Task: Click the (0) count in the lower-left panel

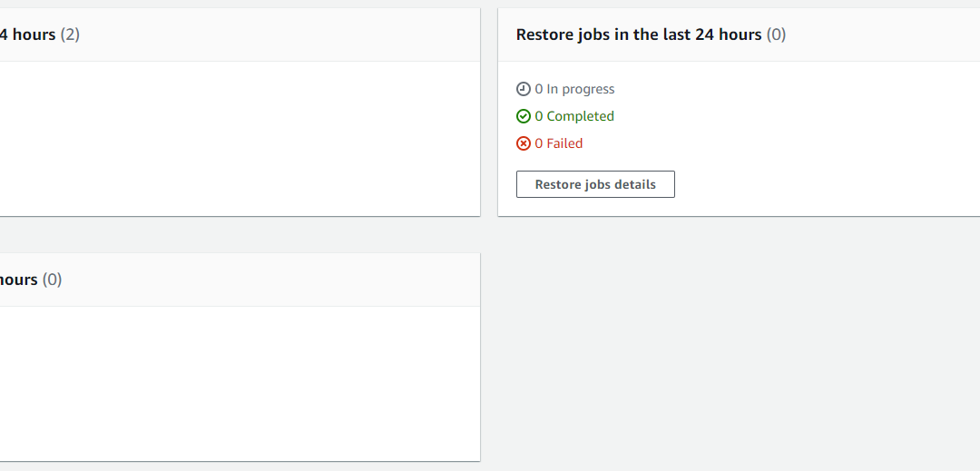Action: [52, 280]
